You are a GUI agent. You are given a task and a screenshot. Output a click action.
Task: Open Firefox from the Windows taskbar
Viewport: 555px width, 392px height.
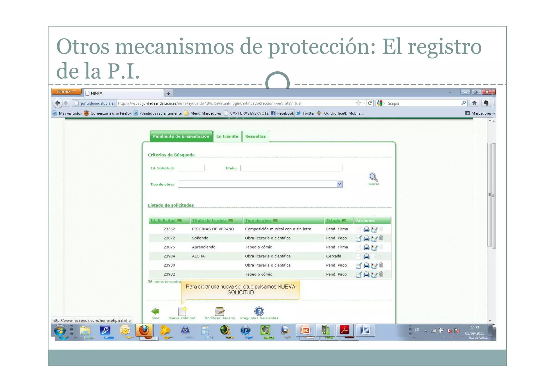tap(144, 331)
